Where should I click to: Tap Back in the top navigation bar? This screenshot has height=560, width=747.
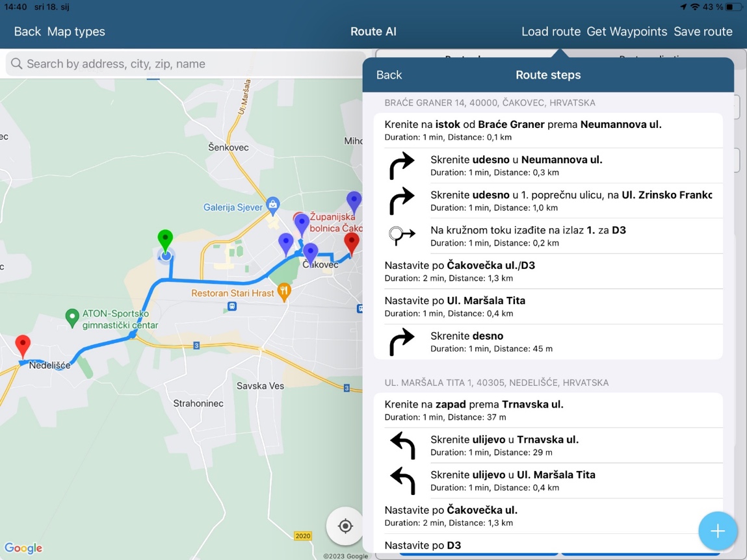(27, 31)
